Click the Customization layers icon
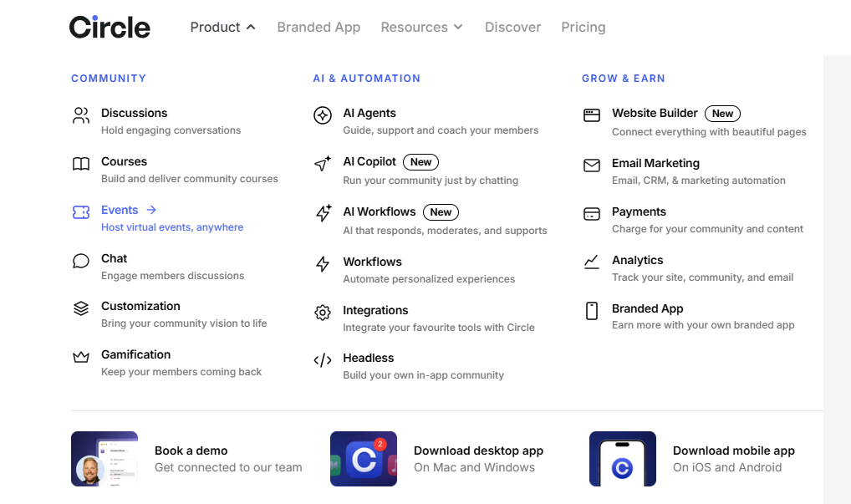This screenshot has width=851, height=504. coord(81,308)
